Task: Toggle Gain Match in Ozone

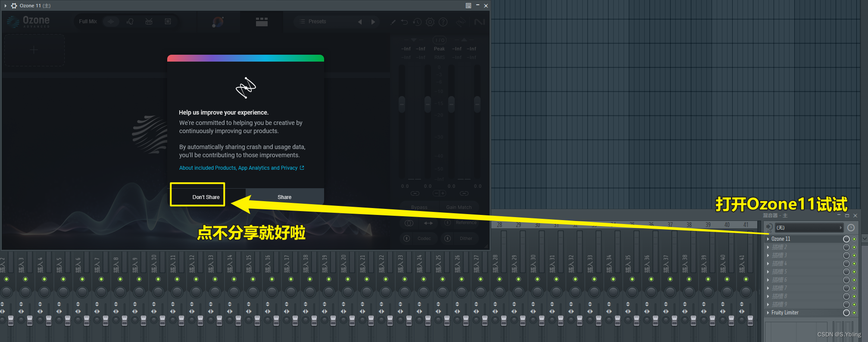Action: 459,207
